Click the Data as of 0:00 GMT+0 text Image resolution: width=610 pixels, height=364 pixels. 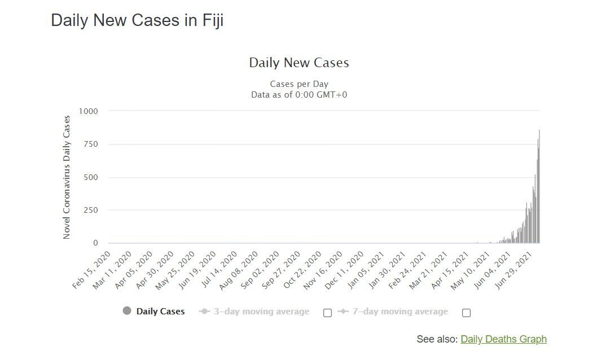pyautogui.click(x=299, y=95)
